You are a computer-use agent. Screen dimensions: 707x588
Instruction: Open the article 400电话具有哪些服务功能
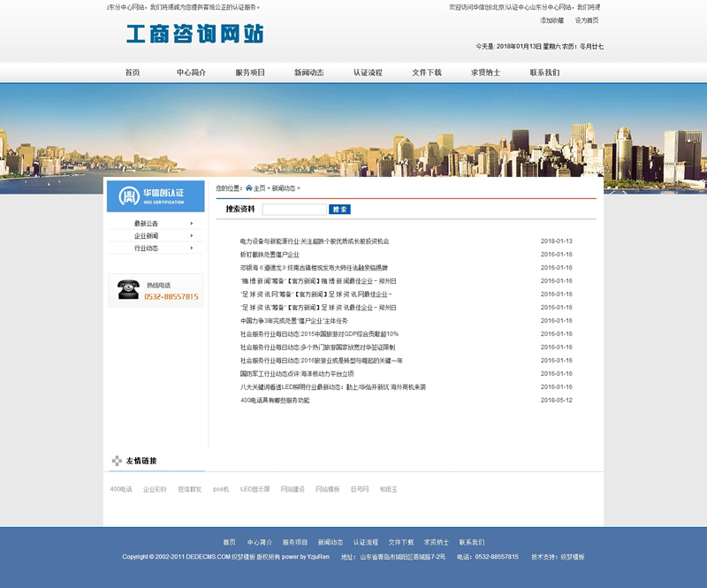[x=275, y=401]
